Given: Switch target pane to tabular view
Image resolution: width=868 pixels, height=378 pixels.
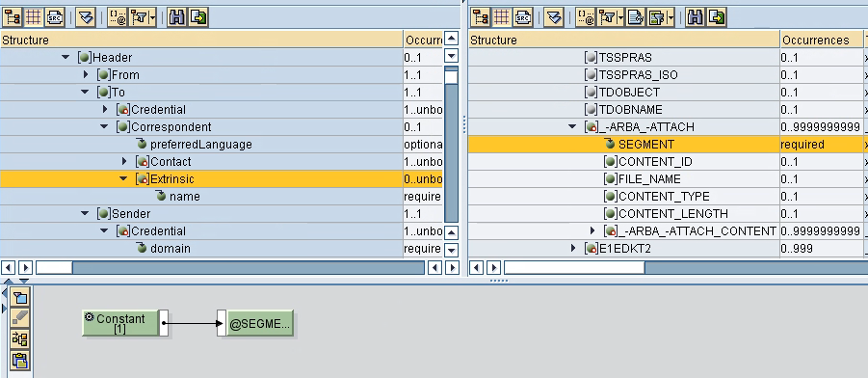Looking at the screenshot, I should pos(501,17).
